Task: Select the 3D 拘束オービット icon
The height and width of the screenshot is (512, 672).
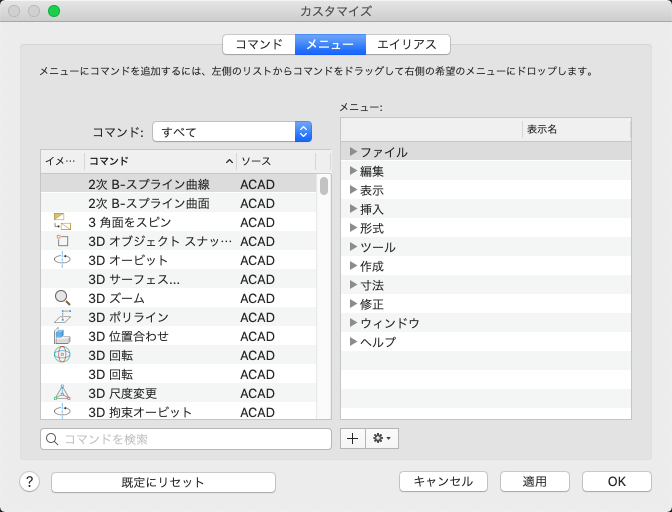Action: click(61, 411)
